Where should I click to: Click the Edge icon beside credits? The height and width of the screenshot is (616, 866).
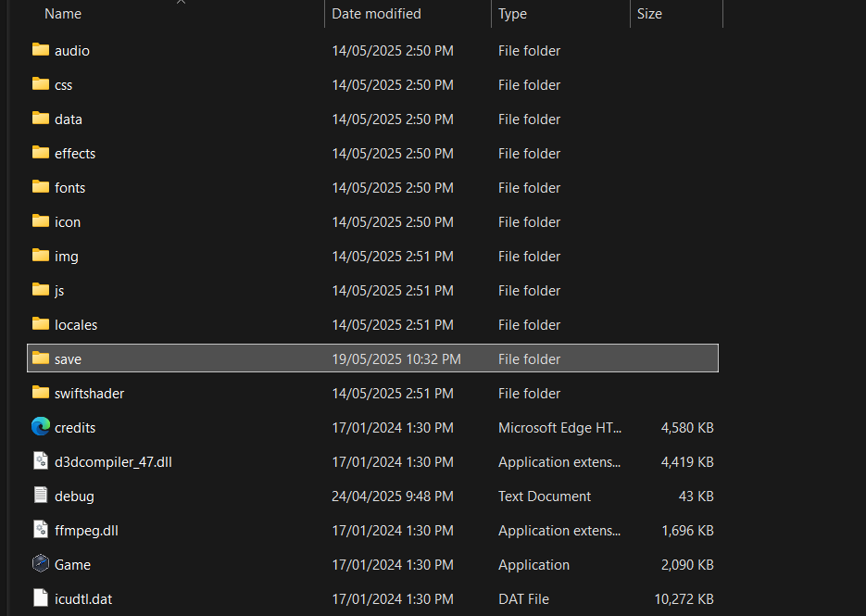coord(41,426)
